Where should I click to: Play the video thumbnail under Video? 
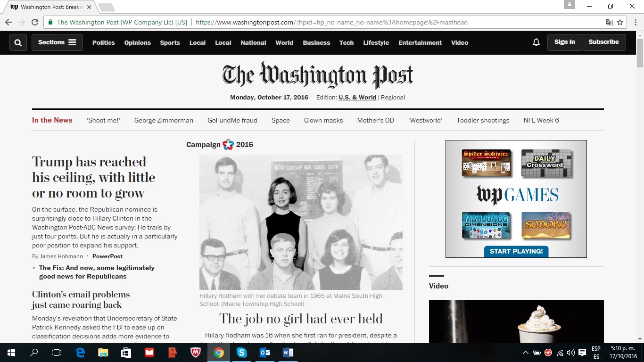(x=516, y=321)
